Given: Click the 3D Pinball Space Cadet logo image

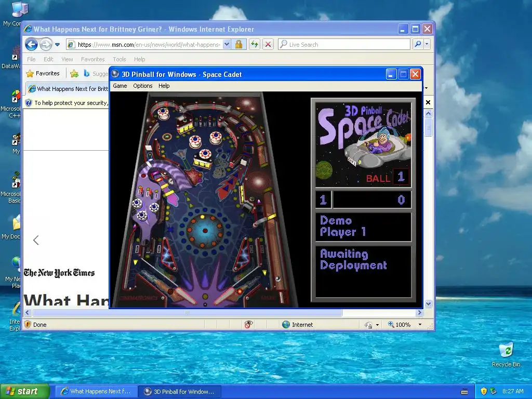Looking at the screenshot, I should click(x=363, y=144).
